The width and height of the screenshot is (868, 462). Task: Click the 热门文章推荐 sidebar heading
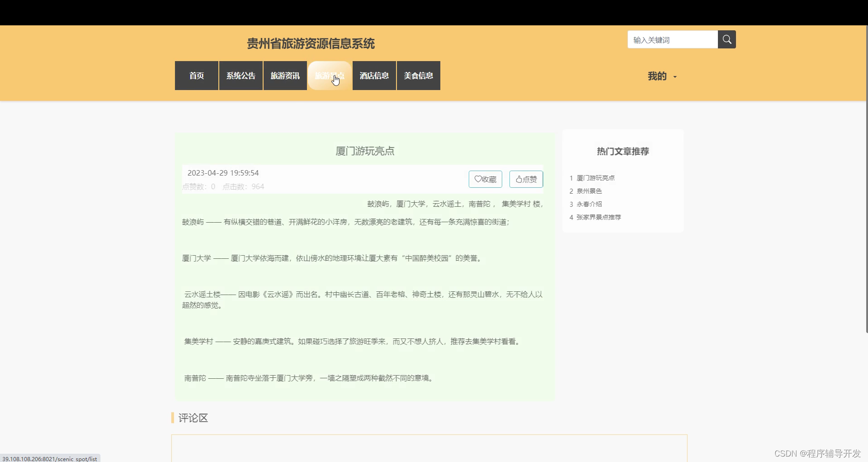[623, 152]
